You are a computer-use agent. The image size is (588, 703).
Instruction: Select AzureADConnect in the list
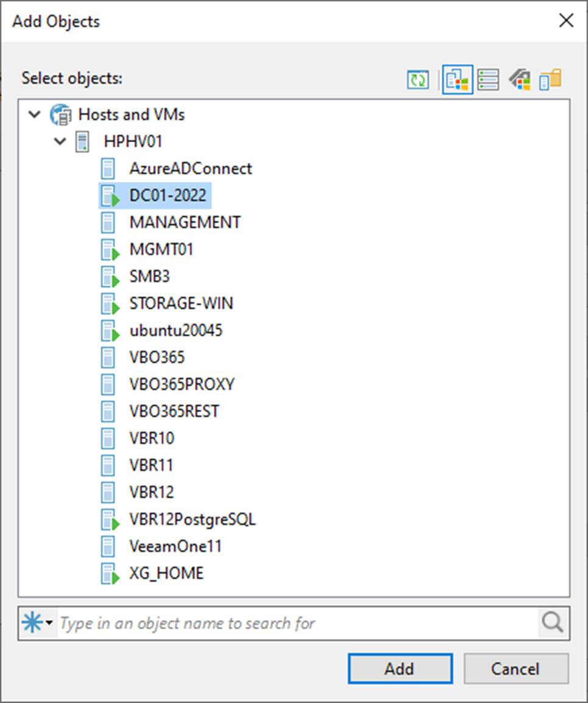[x=191, y=168]
